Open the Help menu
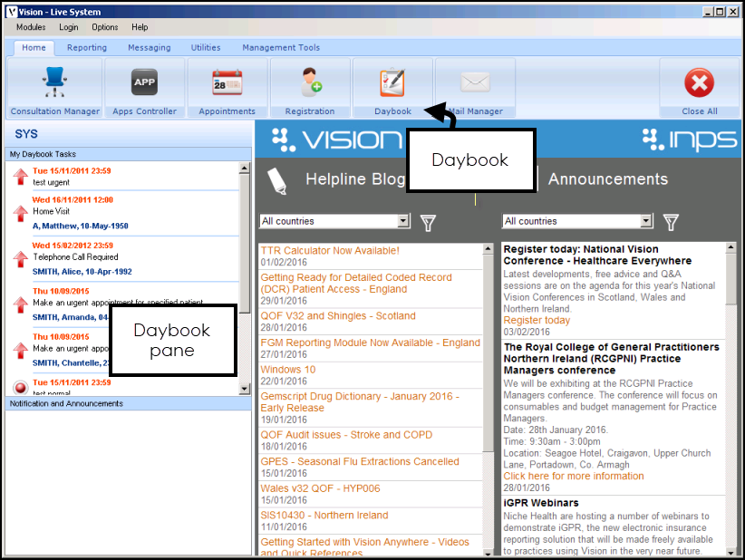Image resolution: width=745 pixels, height=560 pixels. tap(140, 27)
